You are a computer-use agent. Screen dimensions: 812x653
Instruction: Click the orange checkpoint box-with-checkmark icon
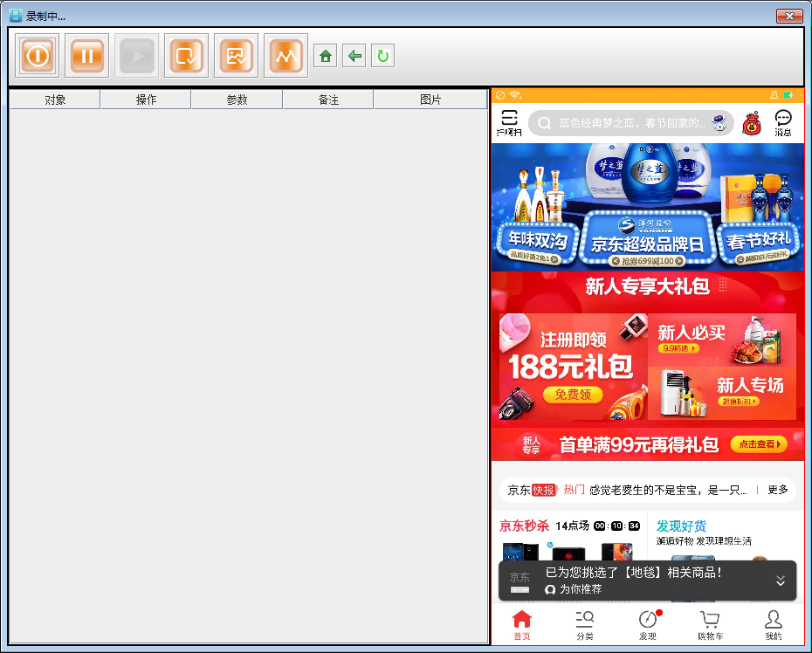pyautogui.click(x=186, y=56)
